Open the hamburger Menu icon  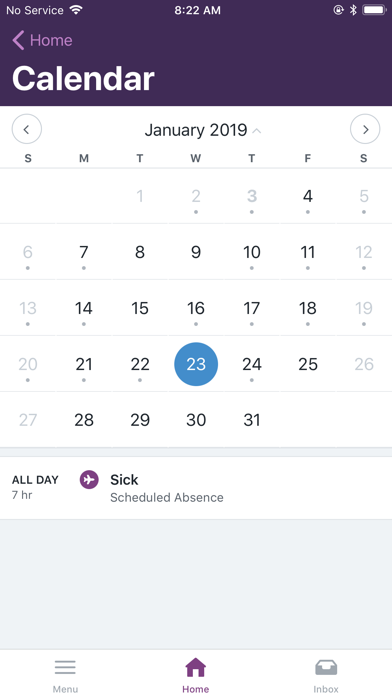[65, 667]
